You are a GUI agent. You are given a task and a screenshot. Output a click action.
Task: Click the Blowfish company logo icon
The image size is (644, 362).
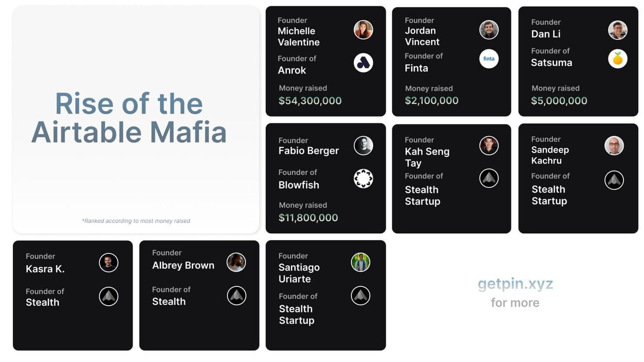point(363,179)
